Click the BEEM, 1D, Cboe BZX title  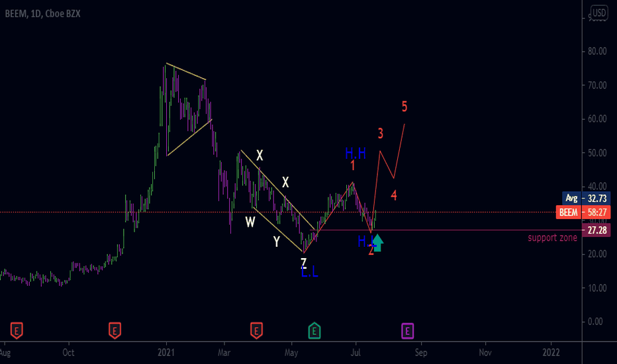[x=42, y=14]
